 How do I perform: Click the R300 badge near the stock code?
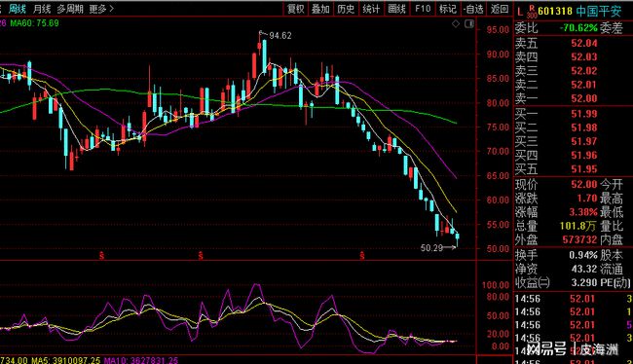[532, 12]
